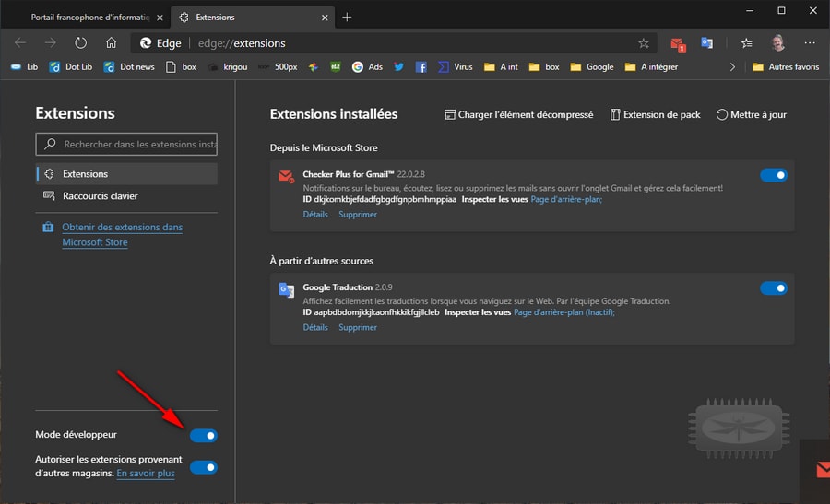The height and width of the screenshot is (504, 830).
Task: Open the user profile avatar
Action: click(x=777, y=42)
